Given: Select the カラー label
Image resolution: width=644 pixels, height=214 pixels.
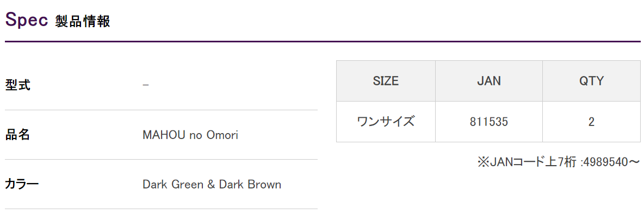Looking at the screenshot, I should 22,184.
